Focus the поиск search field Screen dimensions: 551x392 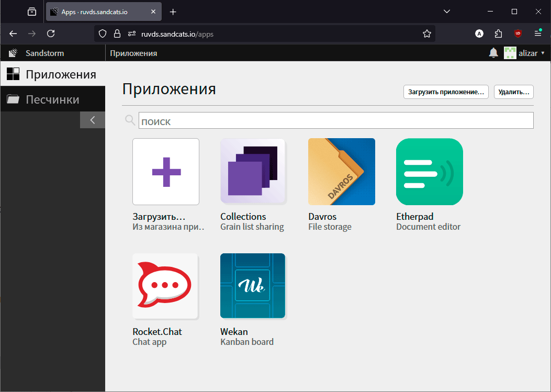336,120
